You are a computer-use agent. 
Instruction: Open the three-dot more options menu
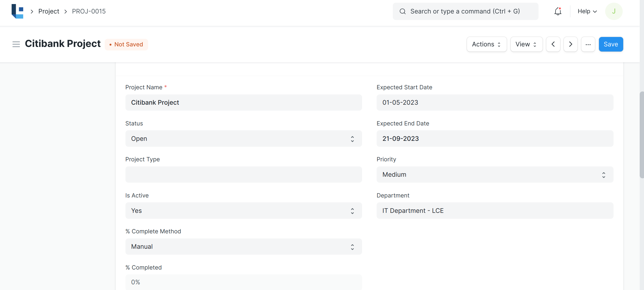pyautogui.click(x=588, y=44)
